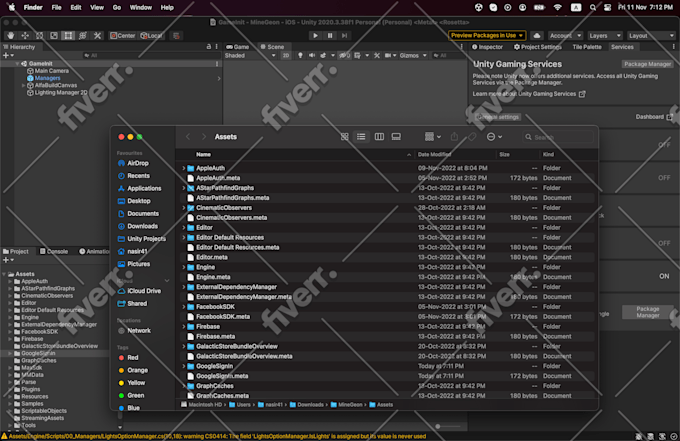Go back in the Finder window

tap(188, 137)
